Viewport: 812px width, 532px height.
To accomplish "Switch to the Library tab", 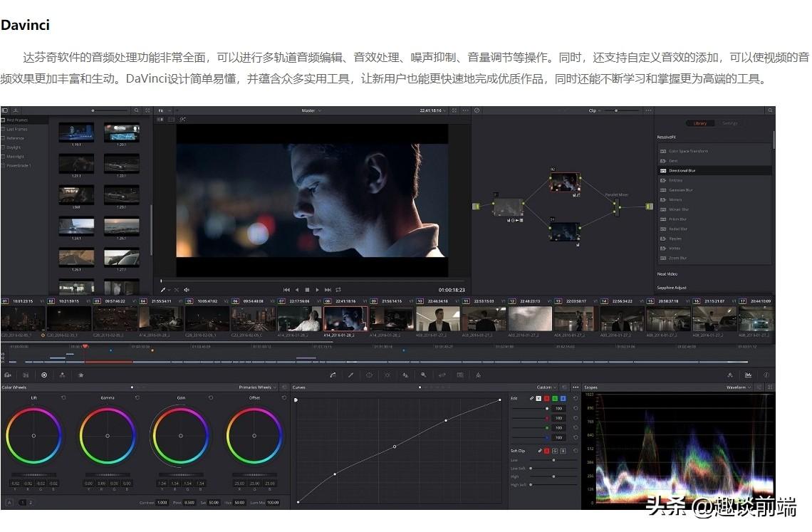I will (700, 123).
